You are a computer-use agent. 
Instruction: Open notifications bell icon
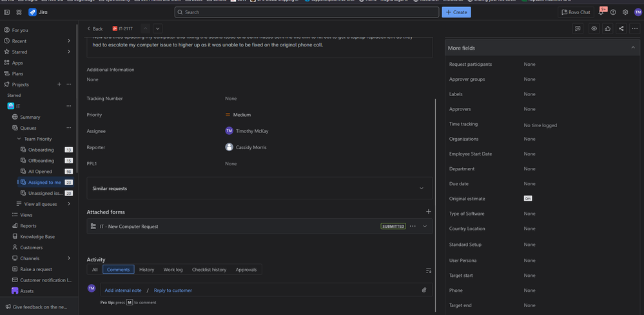[601, 12]
